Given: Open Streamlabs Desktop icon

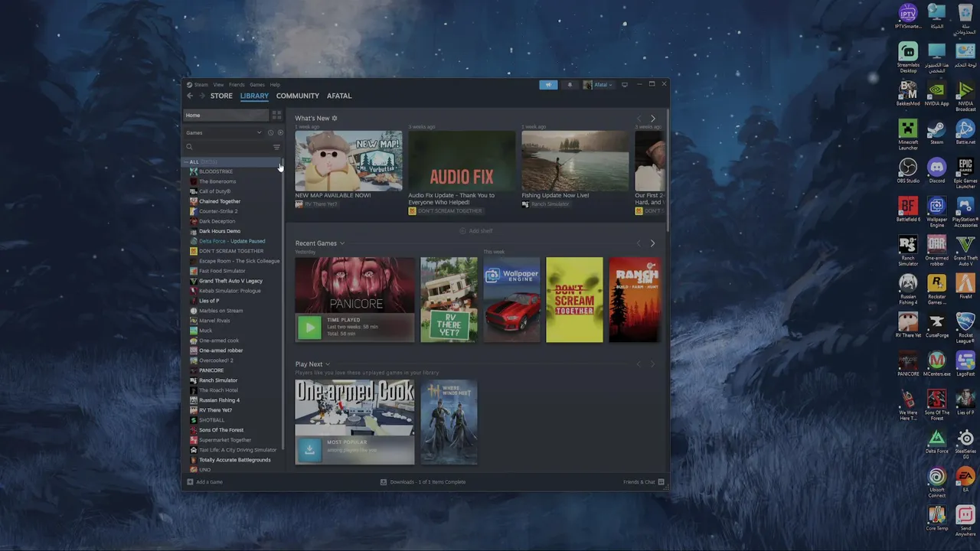Looking at the screenshot, I should click(x=908, y=57).
